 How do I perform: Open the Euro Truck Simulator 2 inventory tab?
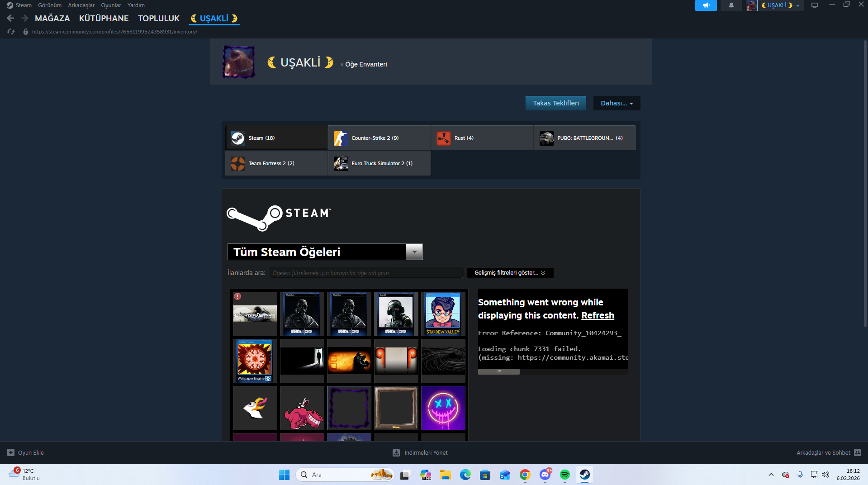click(379, 163)
